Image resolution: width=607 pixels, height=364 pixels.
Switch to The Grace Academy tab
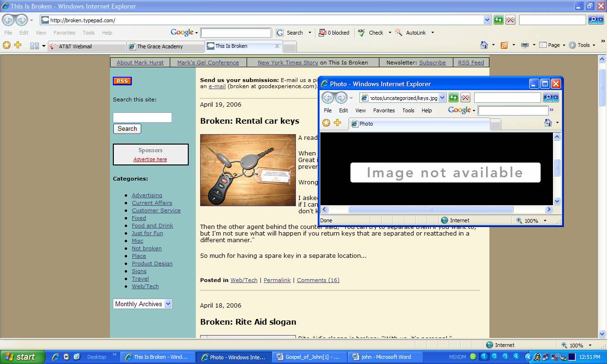pyautogui.click(x=165, y=46)
